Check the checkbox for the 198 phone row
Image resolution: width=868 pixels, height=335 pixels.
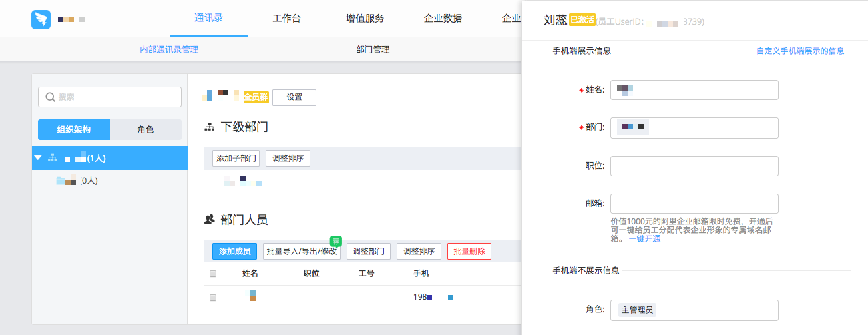tap(213, 298)
